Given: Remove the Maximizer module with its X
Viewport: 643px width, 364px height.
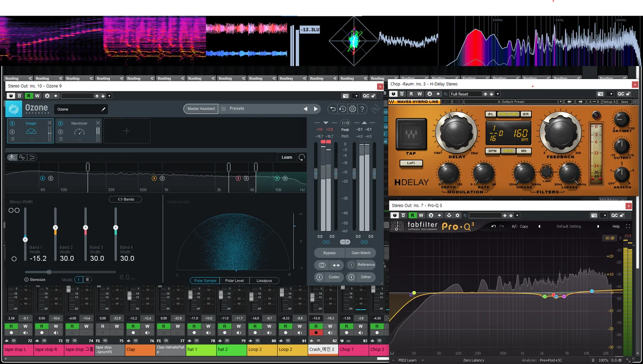Looking at the screenshot, I should 98,123.
